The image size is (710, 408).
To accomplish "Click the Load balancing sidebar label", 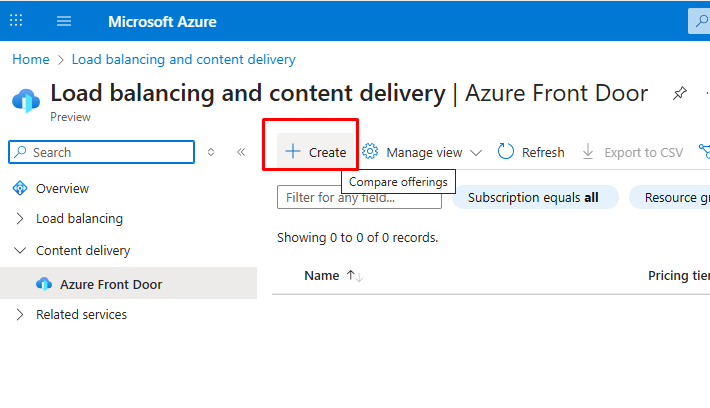I will 79,219.
